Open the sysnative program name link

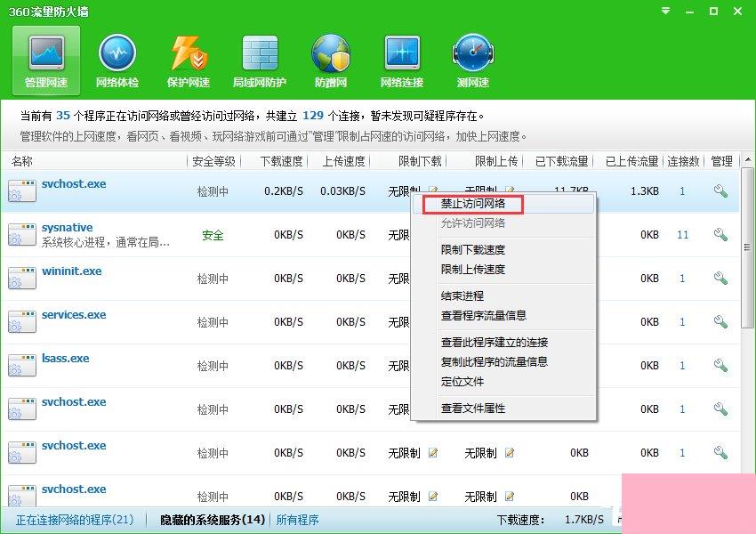67,227
